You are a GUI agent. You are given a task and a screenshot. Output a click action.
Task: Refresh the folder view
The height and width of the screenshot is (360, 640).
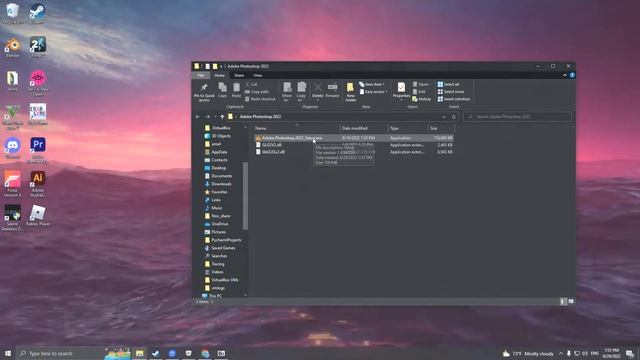coord(453,117)
